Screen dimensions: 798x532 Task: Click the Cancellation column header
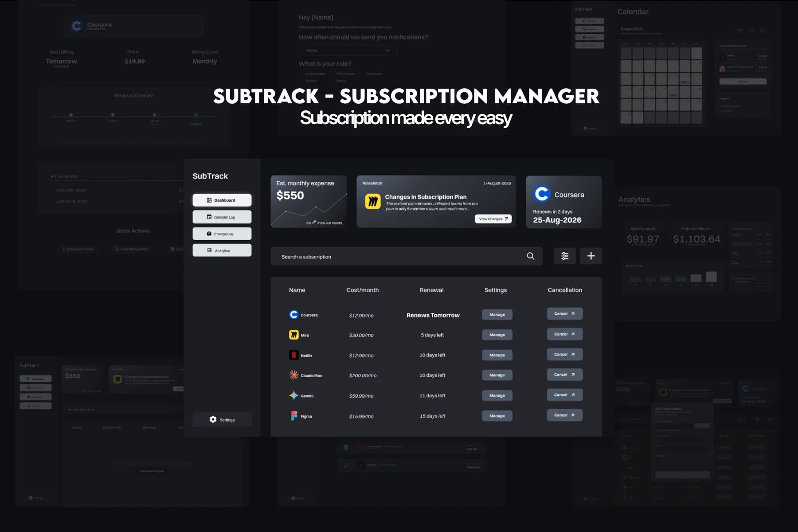(565, 290)
